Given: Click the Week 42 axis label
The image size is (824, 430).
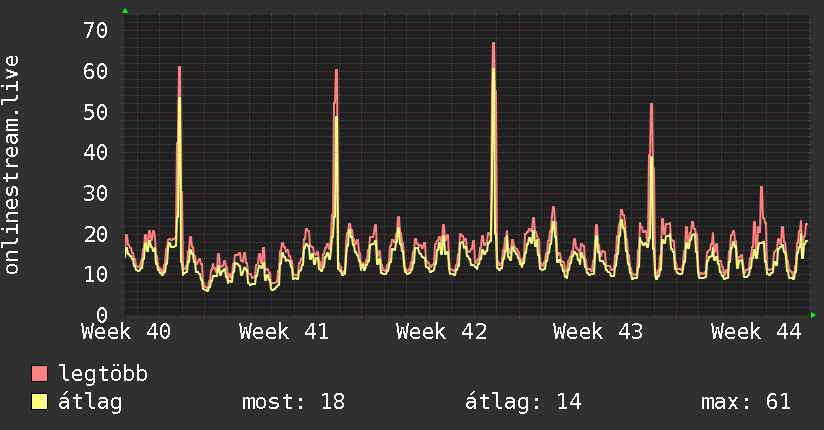Looking at the screenshot, I should [441, 332].
